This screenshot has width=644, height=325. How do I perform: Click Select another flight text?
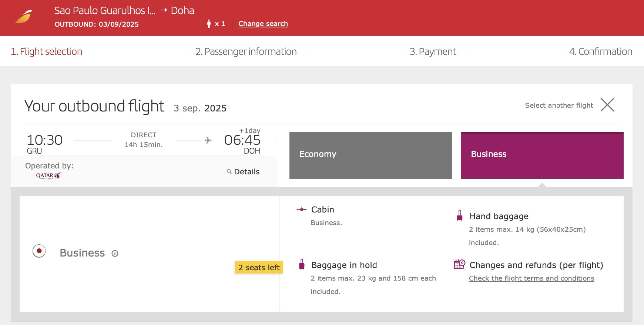coord(559,105)
